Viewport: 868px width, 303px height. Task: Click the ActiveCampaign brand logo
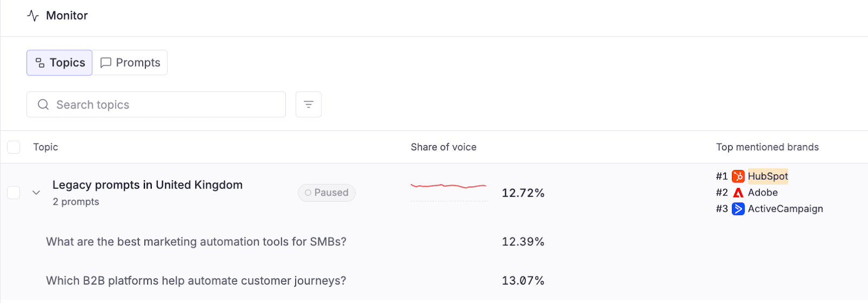738,209
